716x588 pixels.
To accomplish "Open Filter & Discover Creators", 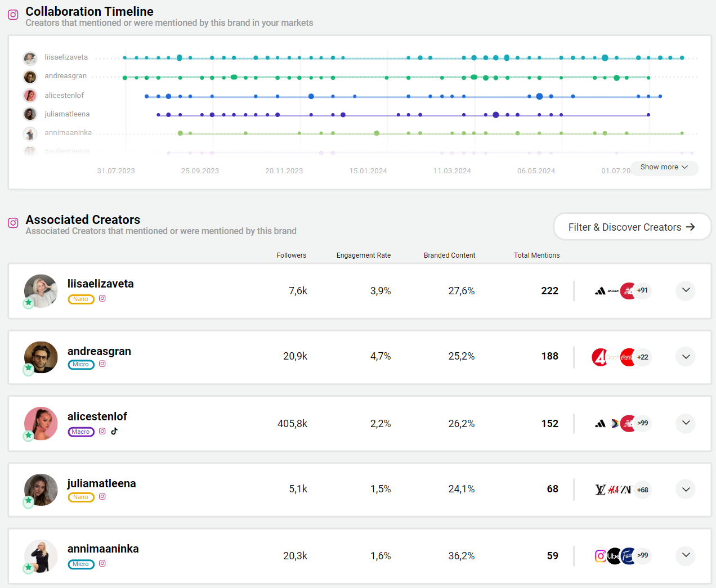I will pos(632,227).
